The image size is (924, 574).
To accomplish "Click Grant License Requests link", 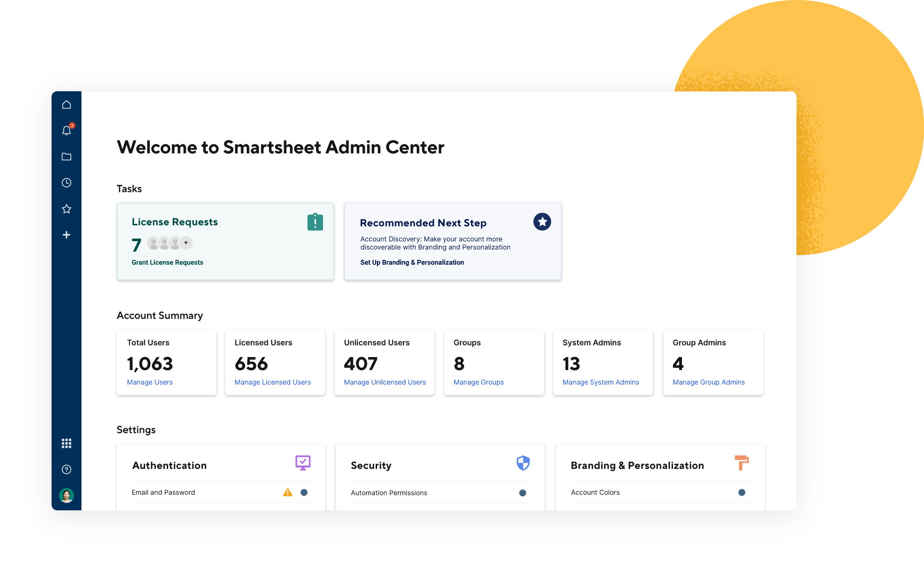I will click(167, 263).
